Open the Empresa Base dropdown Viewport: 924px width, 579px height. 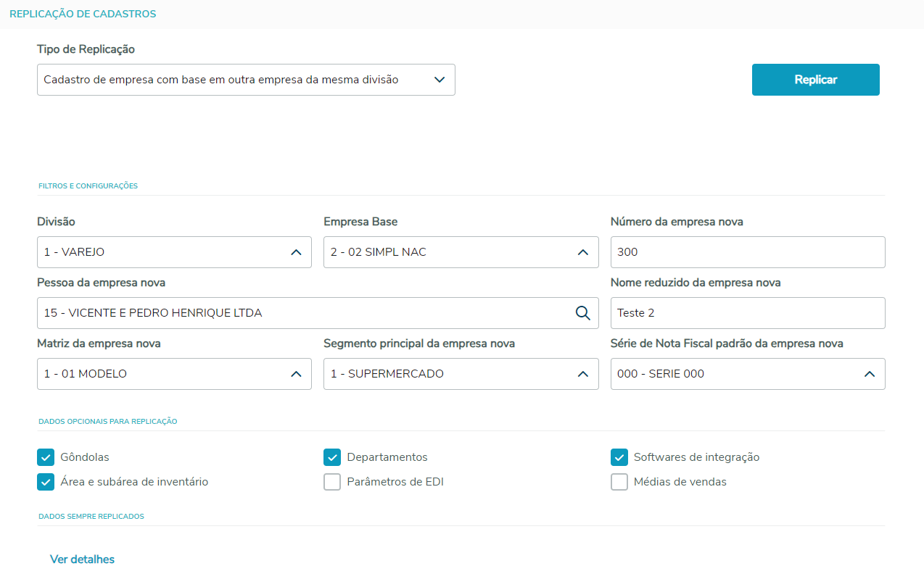[x=461, y=252]
